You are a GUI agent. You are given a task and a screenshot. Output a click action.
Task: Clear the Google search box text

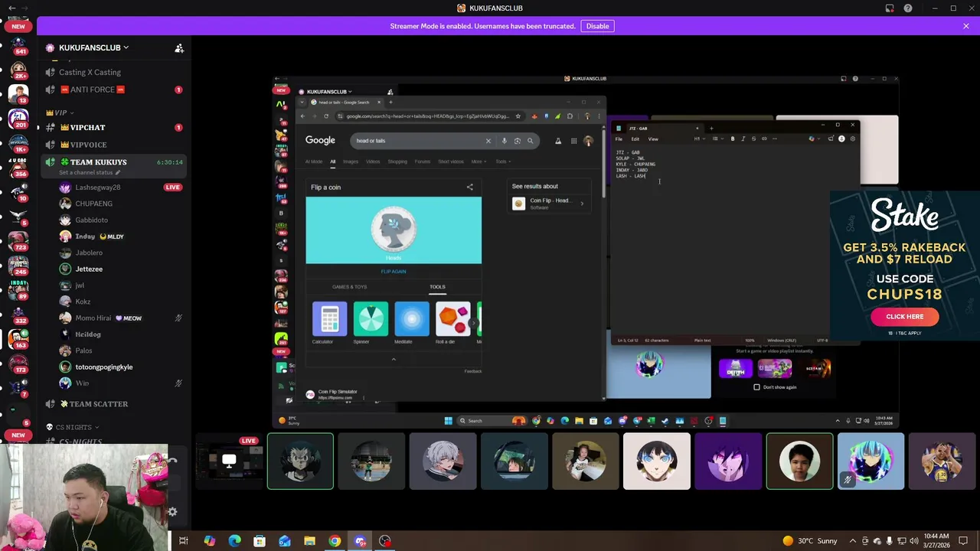pyautogui.click(x=488, y=141)
